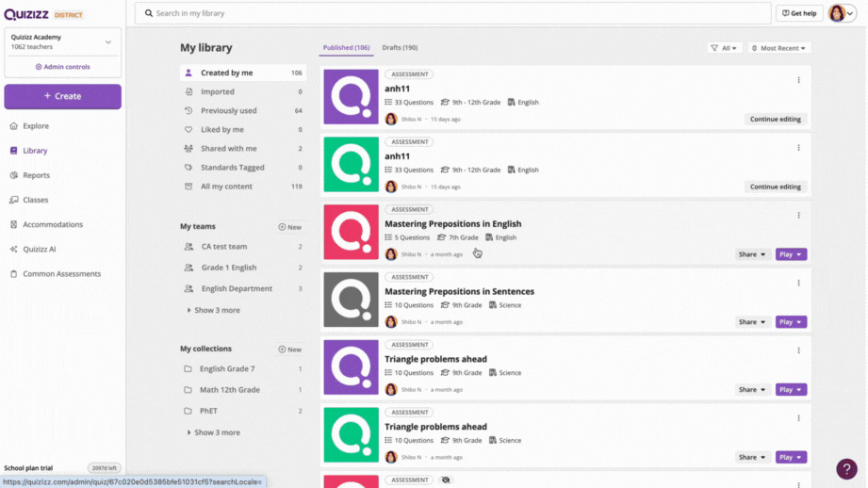The height and width of the screenshot is (488, 868).
Task: Expand the Quizizz Academy organization dropdown
Action: pos(108,42)
